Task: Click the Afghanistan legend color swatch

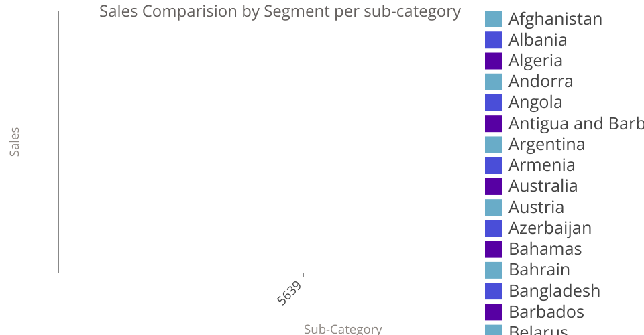Action: (x=493, y=19)
